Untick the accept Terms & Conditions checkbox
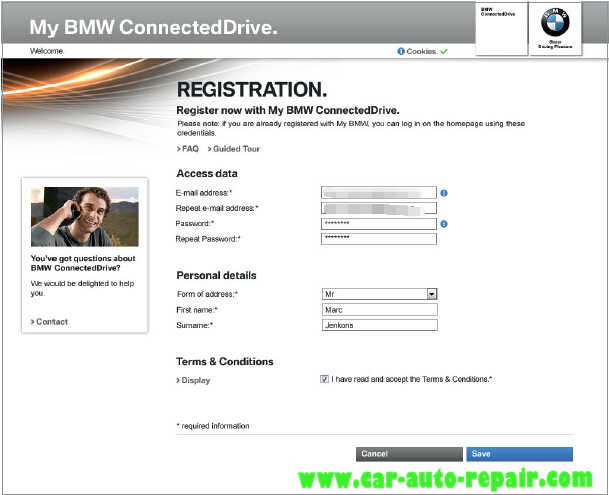Viewport: 609px width, 495px height. (324, 379)
